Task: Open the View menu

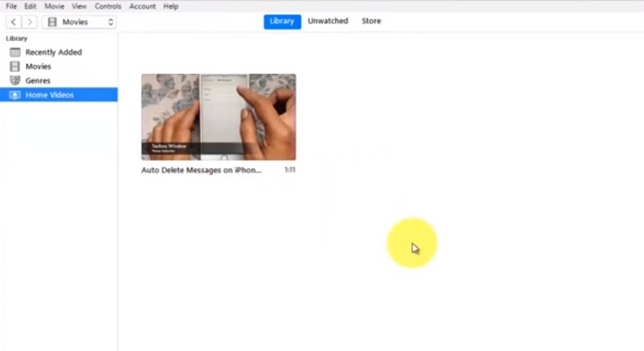Action: tap(79, 6)
